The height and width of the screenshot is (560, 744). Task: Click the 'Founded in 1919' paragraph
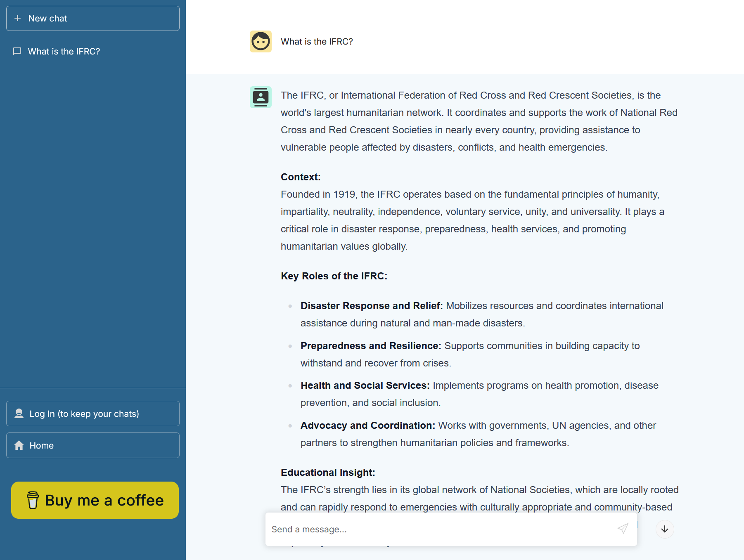pos(473,220)
